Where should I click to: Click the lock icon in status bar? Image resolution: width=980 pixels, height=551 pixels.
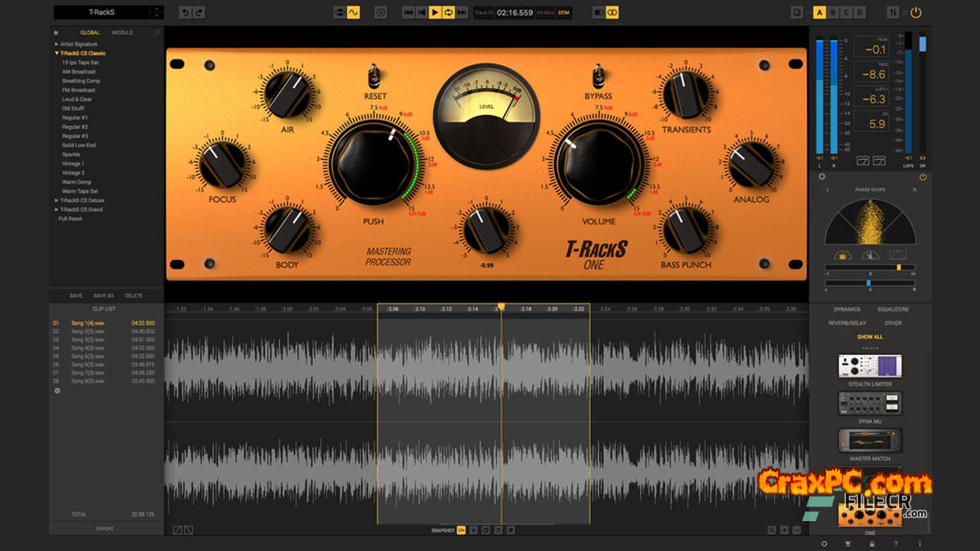871,543
